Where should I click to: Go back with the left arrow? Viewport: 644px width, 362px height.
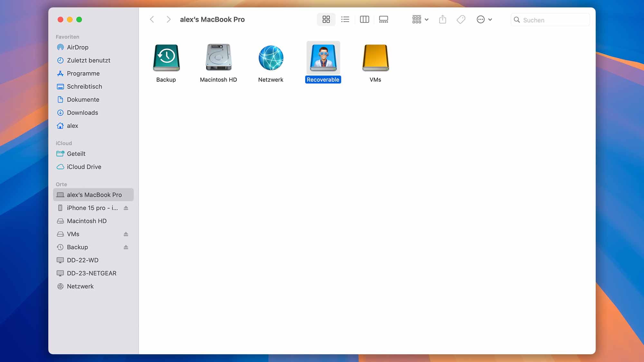pyautogui.click(x=152, y=19)
